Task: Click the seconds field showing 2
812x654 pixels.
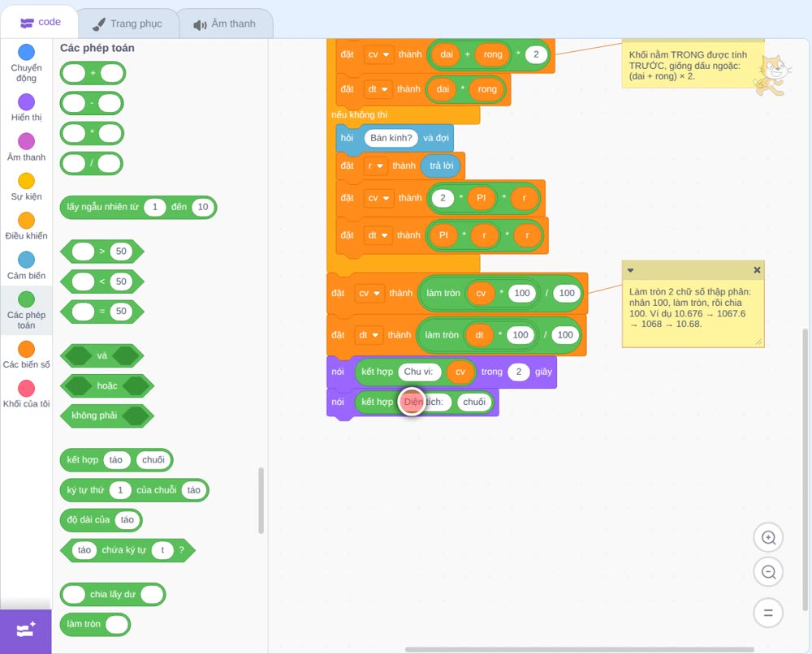Action: (x=518, y=372)
